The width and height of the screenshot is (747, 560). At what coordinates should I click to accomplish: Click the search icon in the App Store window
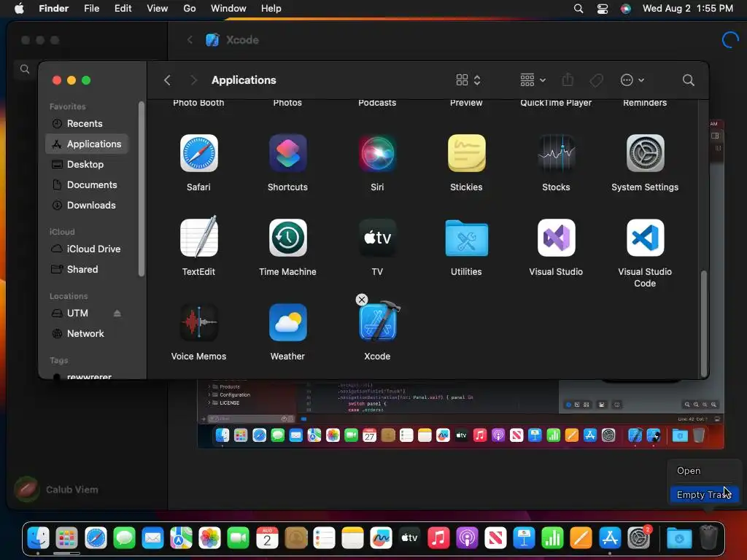click(x=25, y=69)
